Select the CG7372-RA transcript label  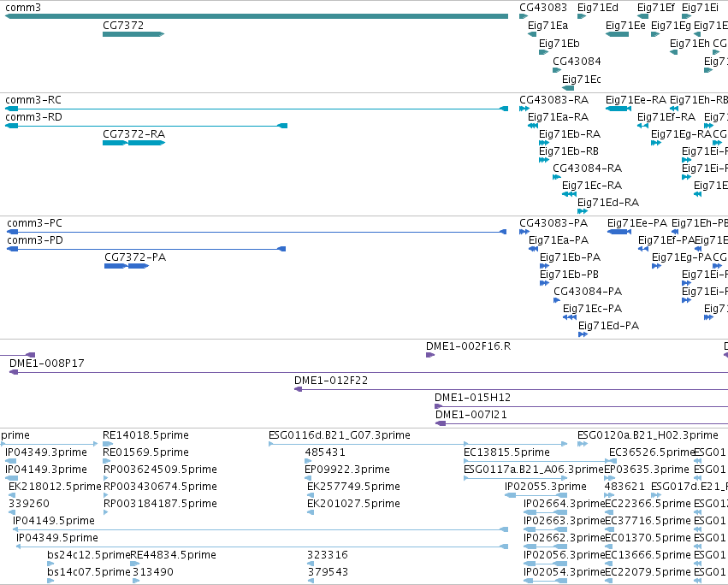click(x=133, y=134)
